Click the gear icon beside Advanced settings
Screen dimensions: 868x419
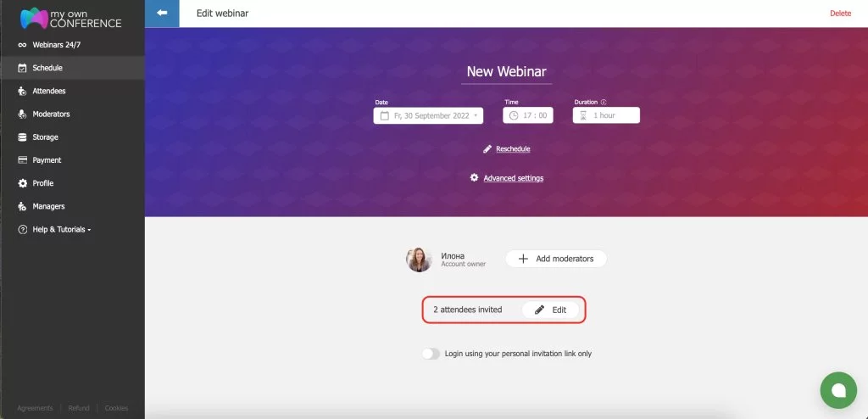(x=474, y=177)
